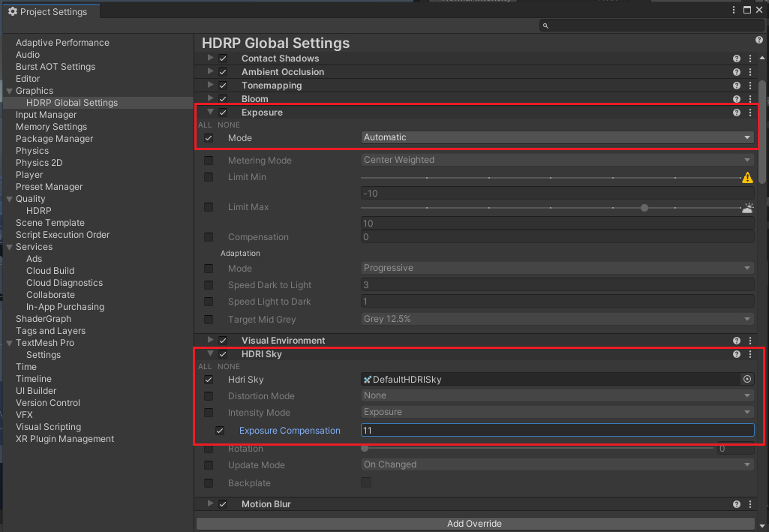Open Contact Shadows three-dot context menu
Image resolution: width=769 pixels, height=532 pixels.
[750, 59]
